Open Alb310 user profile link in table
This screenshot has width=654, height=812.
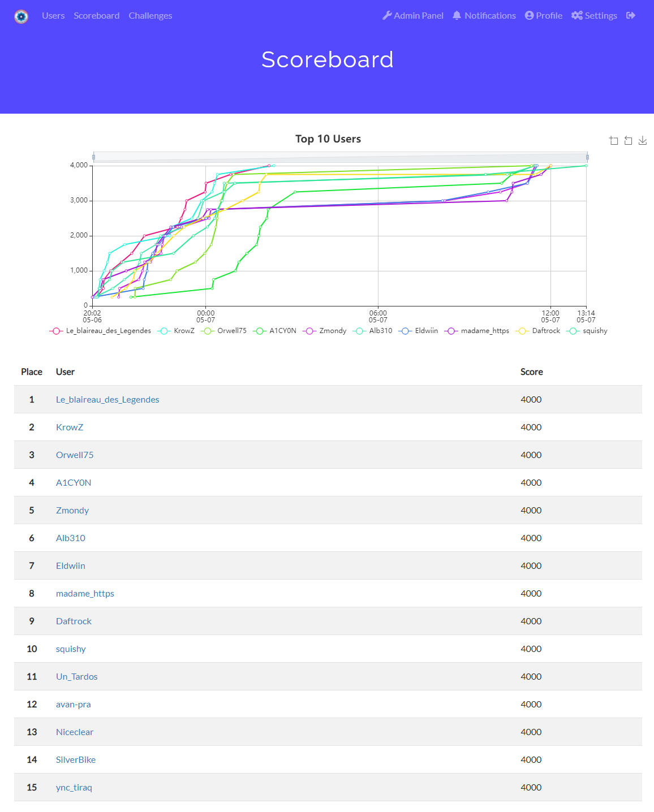(x=71, y=538)
